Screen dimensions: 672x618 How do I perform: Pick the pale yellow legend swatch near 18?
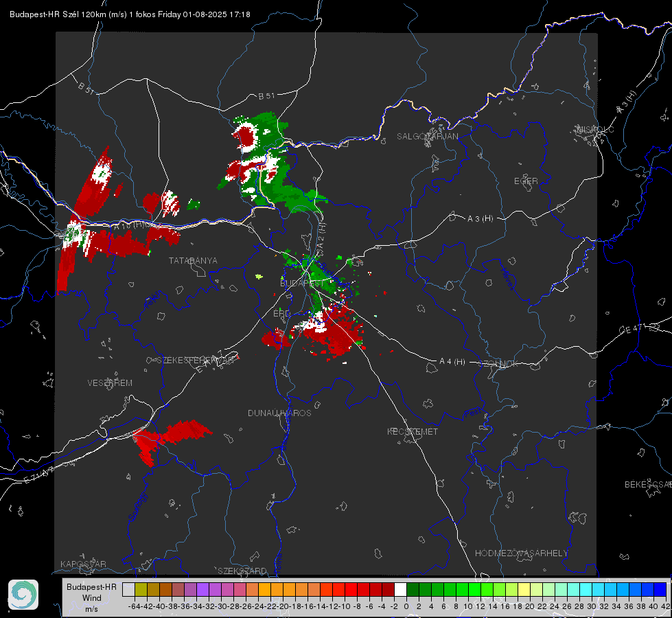[x=524, y=589]
